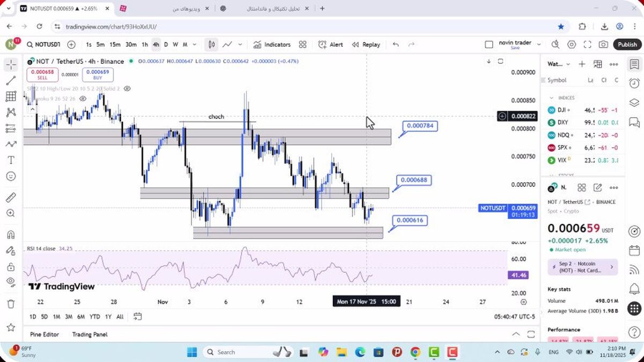Viewport: 644px width, 362px height.
Task: Open the patterns tool in left toolbar
Action: point(11,112)
